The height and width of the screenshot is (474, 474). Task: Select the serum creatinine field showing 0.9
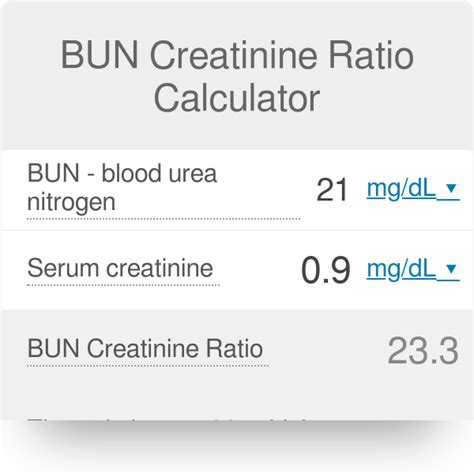pos(325,270)
